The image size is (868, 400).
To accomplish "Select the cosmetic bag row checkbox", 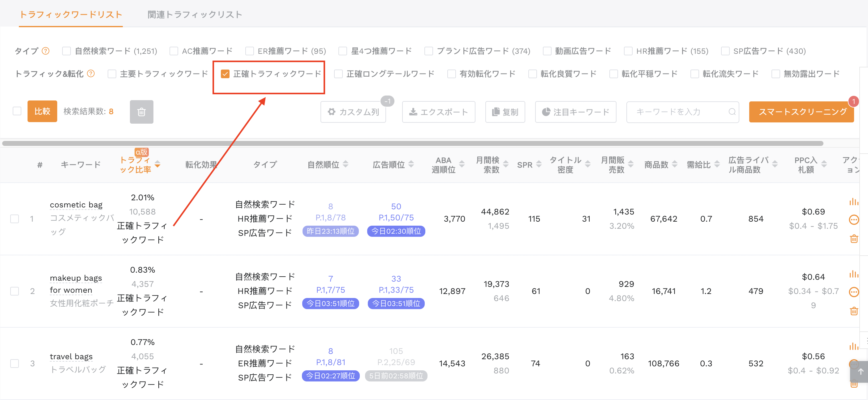I will 15,219.
